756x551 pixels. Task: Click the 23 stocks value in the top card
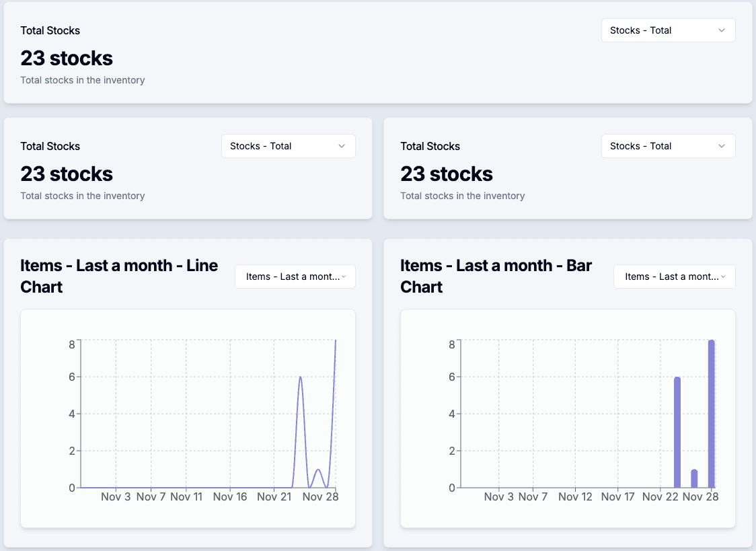coord(66,58)
